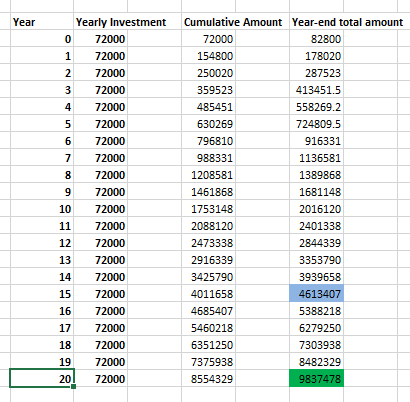Image resolution: width=410 pixels, height=402 pixels.
Task: Select cumulative amount cell 154800
Action: pos(208,56)
